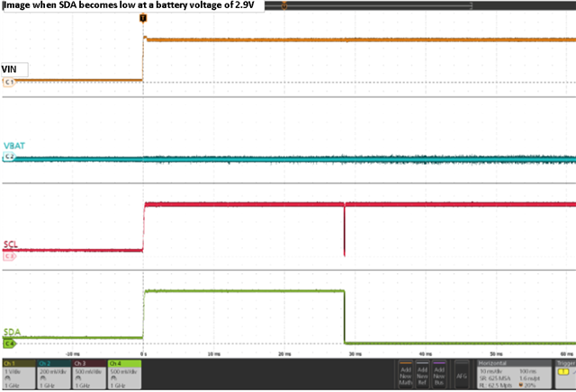Click the SCL waveform label
Viewport: 576px width, 392px height.
click(x=10, y=244)
